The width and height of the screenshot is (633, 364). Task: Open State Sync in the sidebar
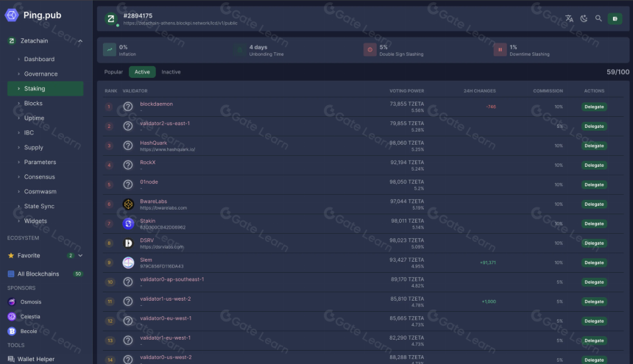pyautogui.click(x=39, y=207)
